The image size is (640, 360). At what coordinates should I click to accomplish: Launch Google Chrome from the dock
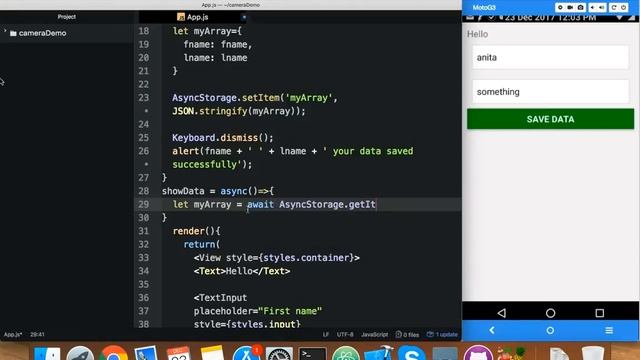(113, 353)
